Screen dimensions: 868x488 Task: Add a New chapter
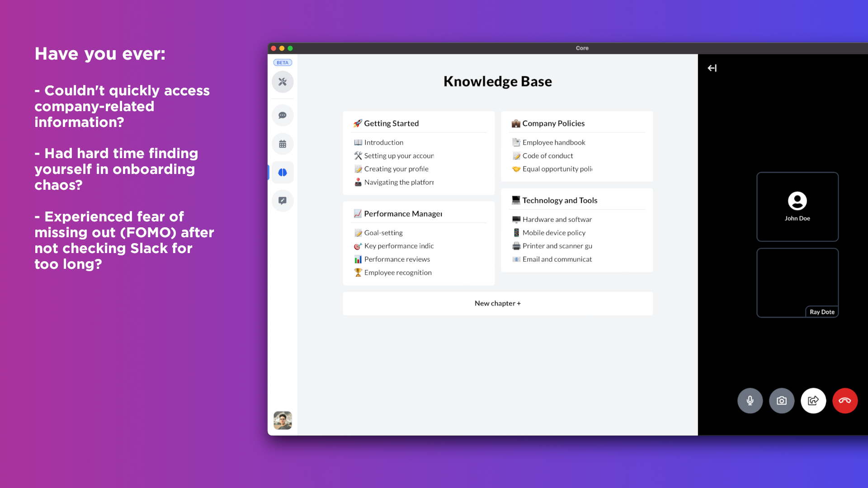tap(498, 303)
